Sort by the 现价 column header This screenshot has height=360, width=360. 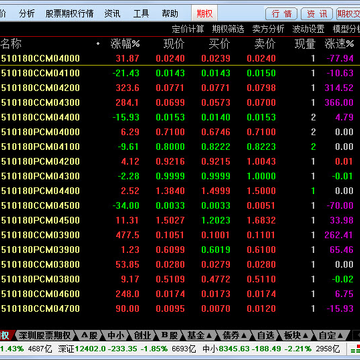pos(174,44)
